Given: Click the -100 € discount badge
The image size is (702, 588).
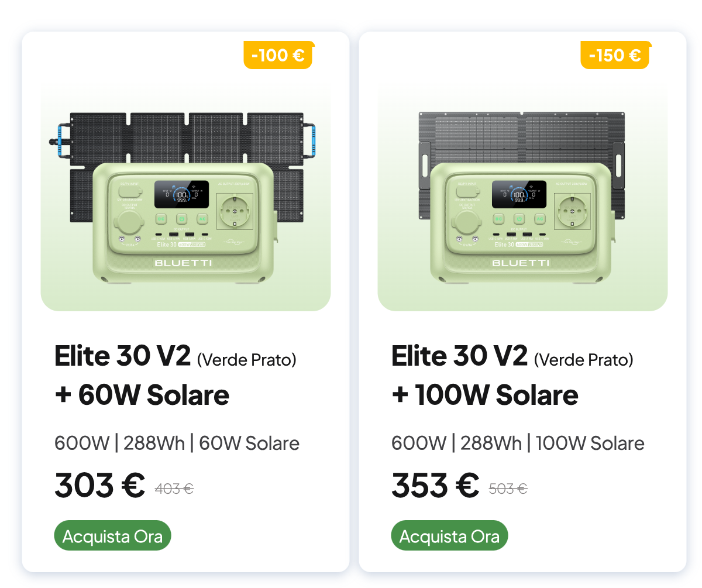Looking at the screenshot, I should 278,56.
